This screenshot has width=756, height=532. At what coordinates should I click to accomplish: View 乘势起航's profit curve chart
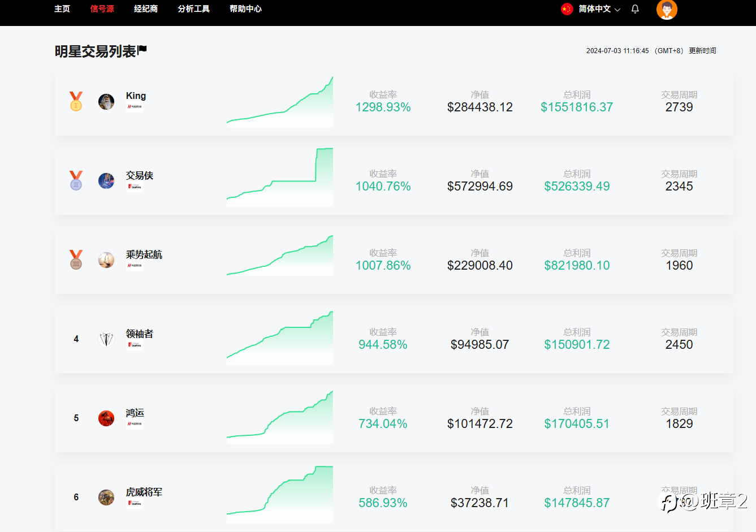[x=280, y=256]
